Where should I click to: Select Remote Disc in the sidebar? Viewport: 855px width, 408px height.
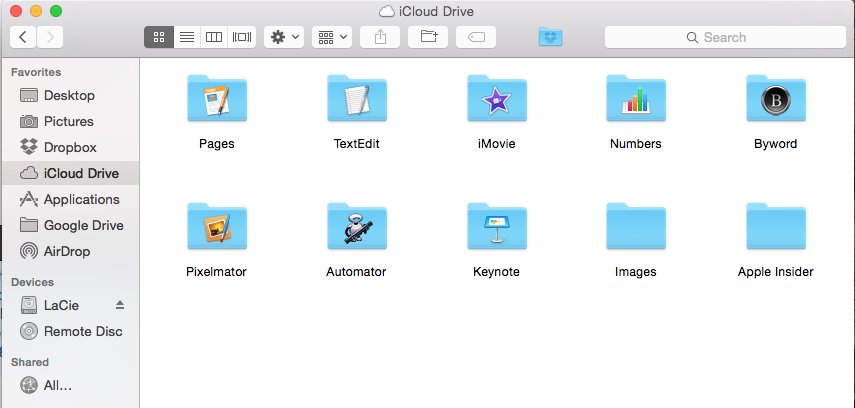point(70,331)
